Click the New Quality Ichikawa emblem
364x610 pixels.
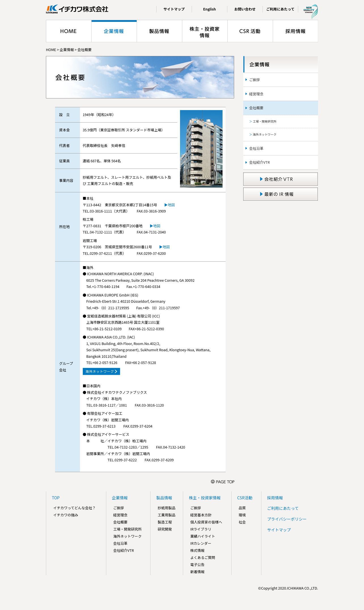pyautogui.click(x=310, y=11)
